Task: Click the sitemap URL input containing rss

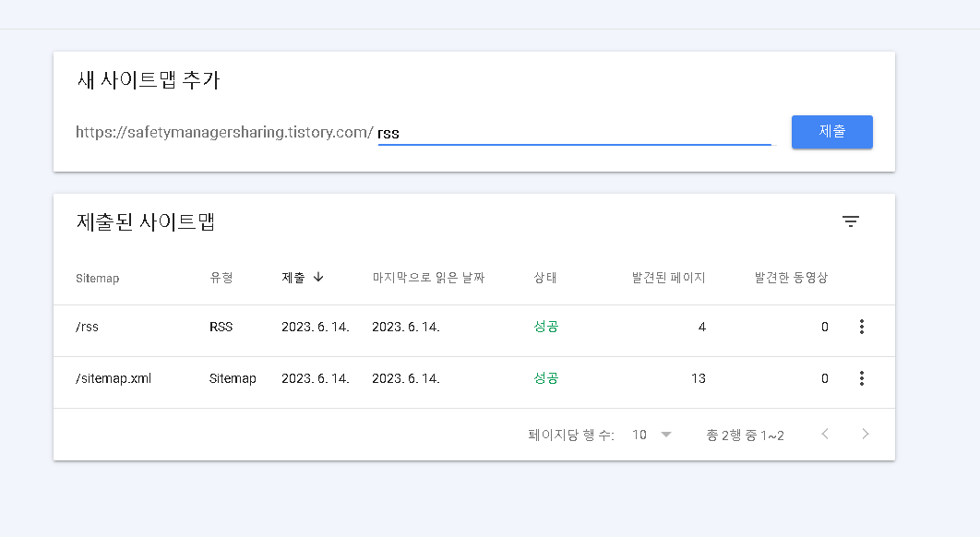Action: [572, 132]
